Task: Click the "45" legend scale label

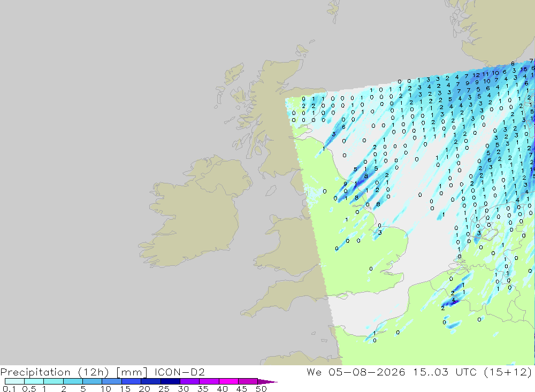Action: 242,389
